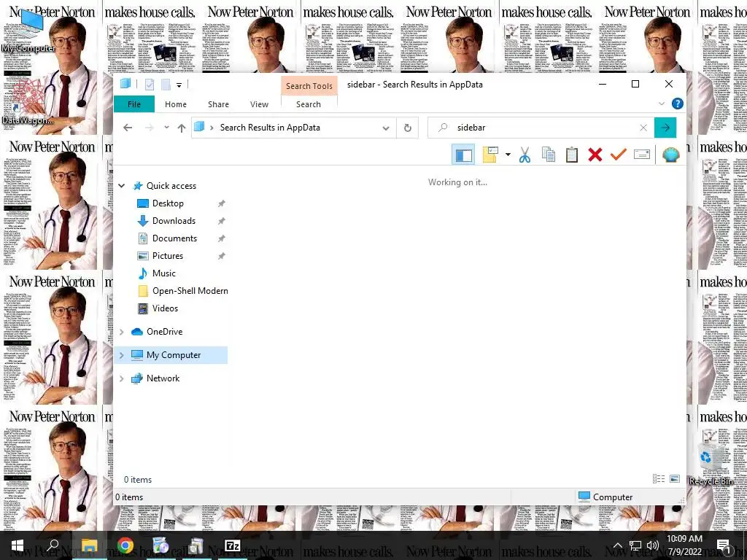747x560 pixels.
Task: Expand the ribbon chevron
Action: (661, 104)
